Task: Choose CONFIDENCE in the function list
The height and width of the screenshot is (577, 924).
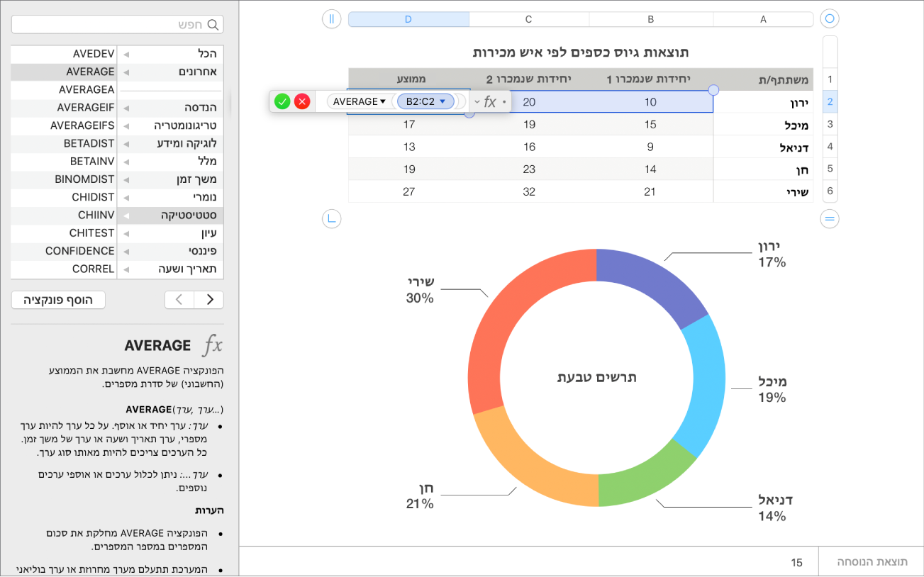Action: point(64,251)
